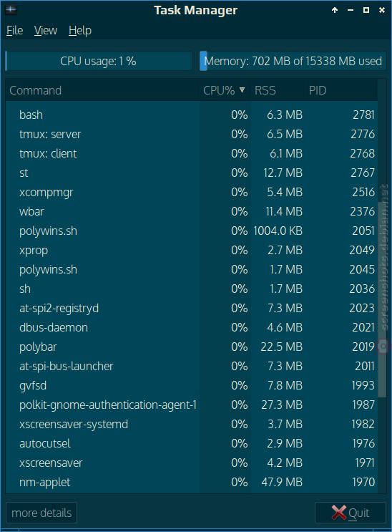Sort processes by the Command column
392x532 pixels.
click(102, 90)
